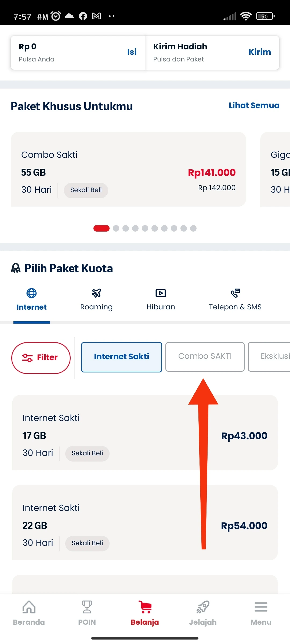
Task: Toggle the Internet Sakti category chip
Action: (x=122, y=357)
